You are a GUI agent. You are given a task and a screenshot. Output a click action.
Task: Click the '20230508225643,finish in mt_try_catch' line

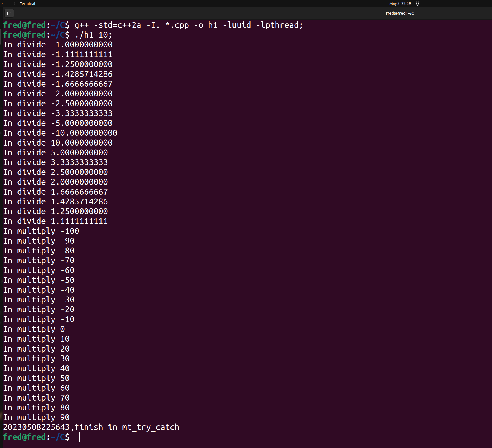click(x=91, y=427)
